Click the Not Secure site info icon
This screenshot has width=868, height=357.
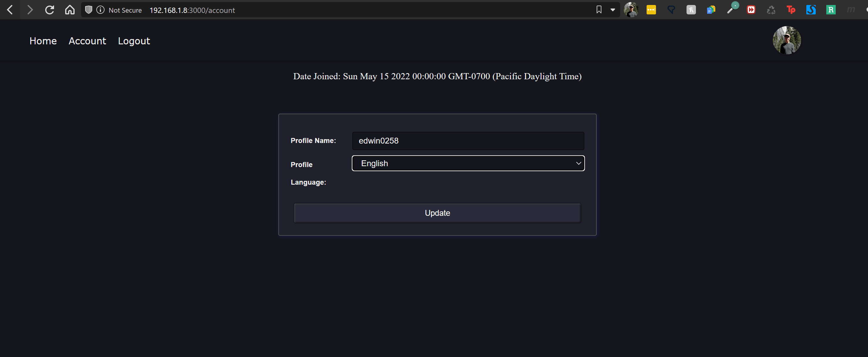coord(100,10)
